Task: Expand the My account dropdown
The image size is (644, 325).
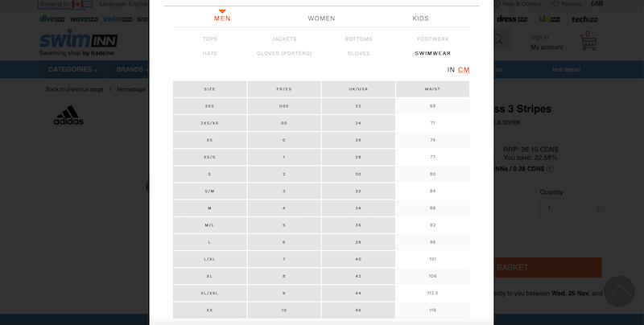Action: 551,47
